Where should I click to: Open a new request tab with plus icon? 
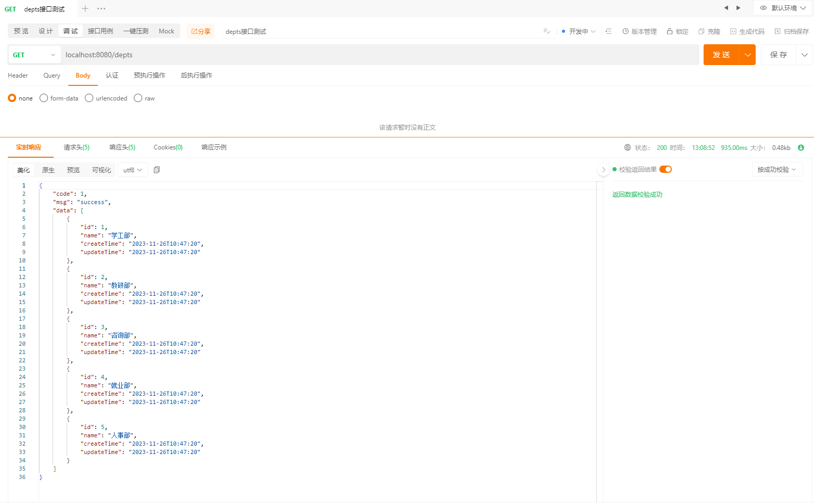[x=85, y=9]
